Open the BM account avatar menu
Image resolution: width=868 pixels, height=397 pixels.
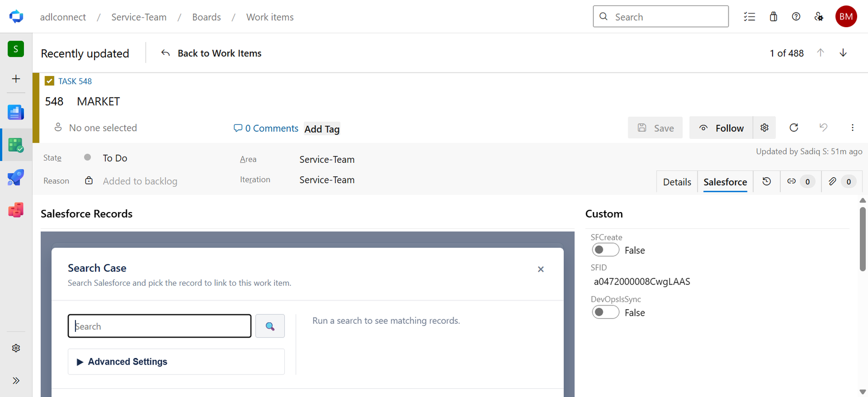[x=846, y=16]
